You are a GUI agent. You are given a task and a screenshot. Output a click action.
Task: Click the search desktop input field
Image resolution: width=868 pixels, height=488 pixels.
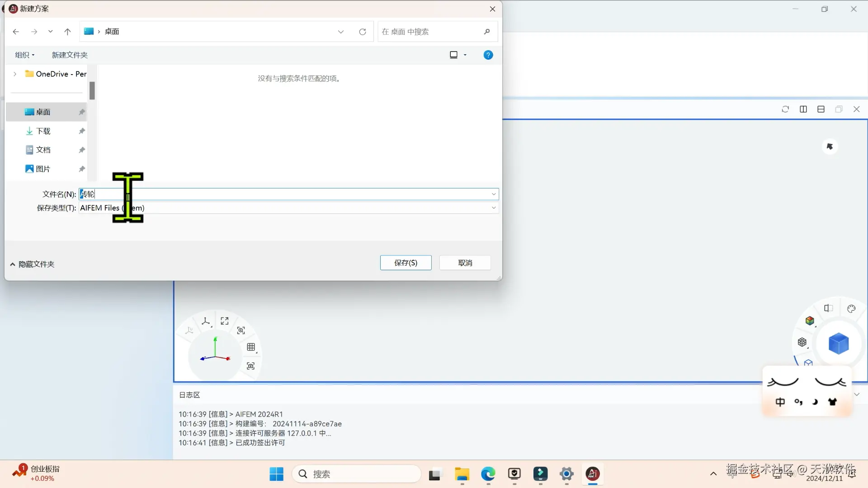429,32
